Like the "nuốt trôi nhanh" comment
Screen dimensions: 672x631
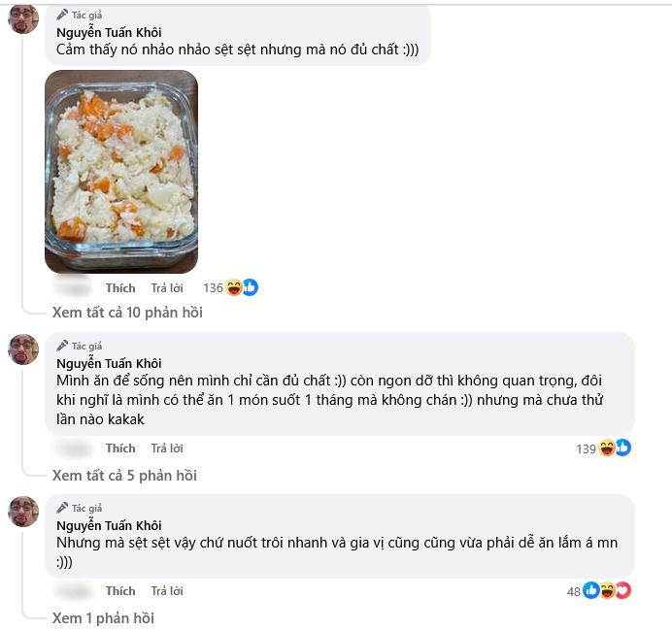click(x=120, y=591)
